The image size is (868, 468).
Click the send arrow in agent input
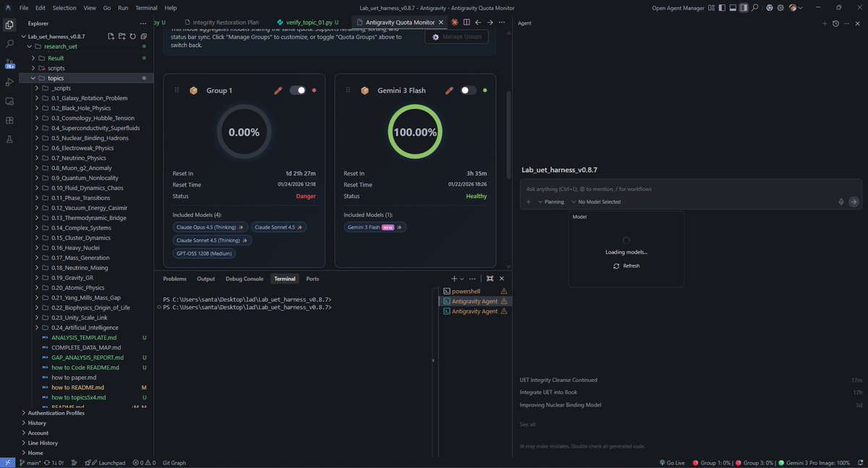[854, 202]
